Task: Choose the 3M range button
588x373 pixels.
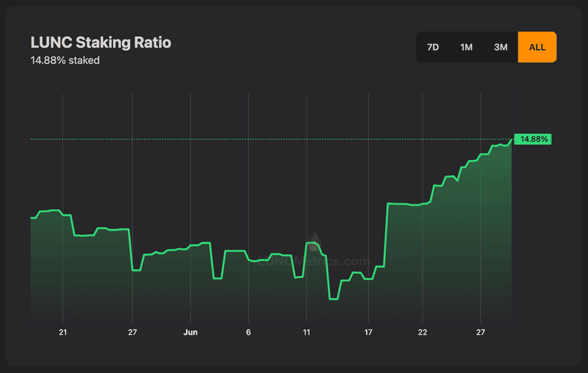Action: (501, 47)
